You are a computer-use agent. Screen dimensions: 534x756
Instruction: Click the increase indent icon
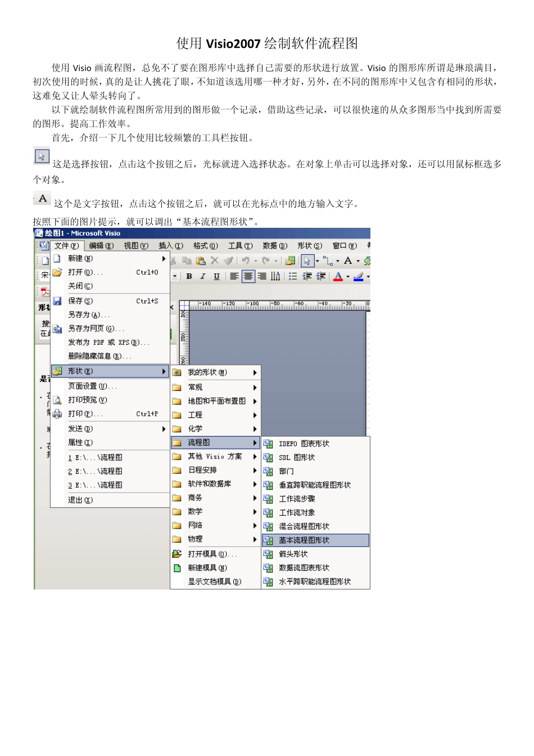(x=321, y=276)
